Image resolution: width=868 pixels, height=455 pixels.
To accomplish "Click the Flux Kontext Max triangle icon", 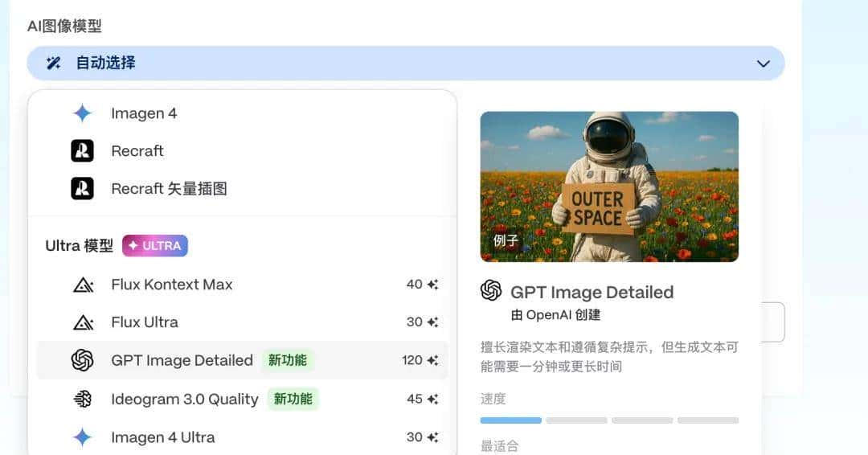I will [x=83, y=285].
